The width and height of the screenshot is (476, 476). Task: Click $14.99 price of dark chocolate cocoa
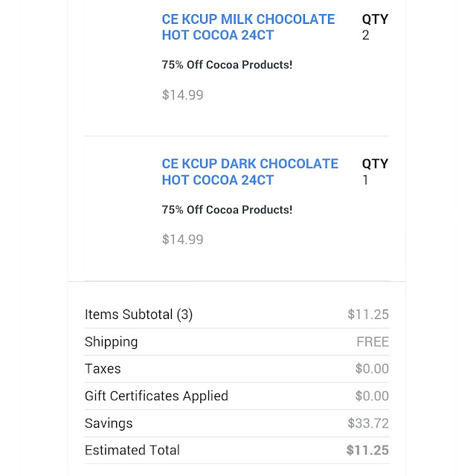coord(182,239)
